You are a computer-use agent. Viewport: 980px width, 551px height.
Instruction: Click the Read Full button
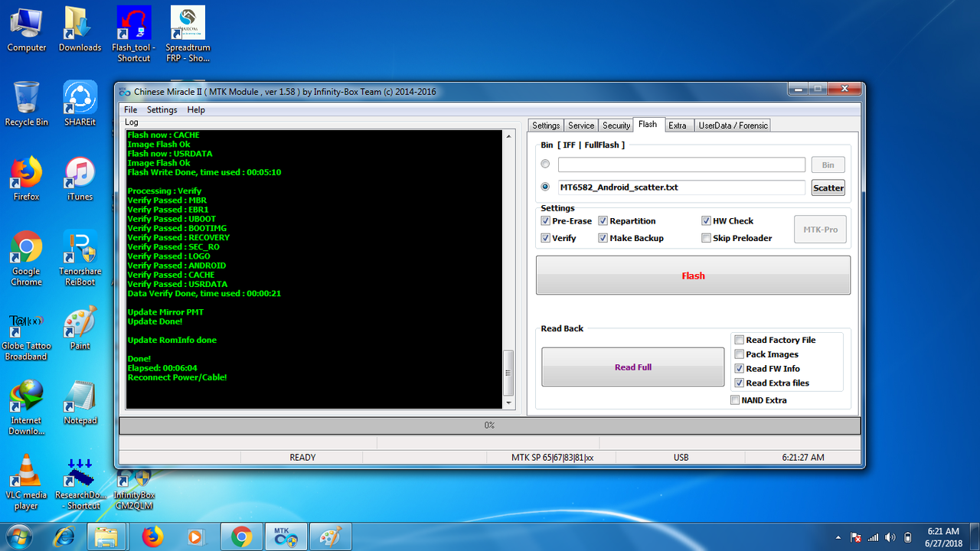click(632, 367)
